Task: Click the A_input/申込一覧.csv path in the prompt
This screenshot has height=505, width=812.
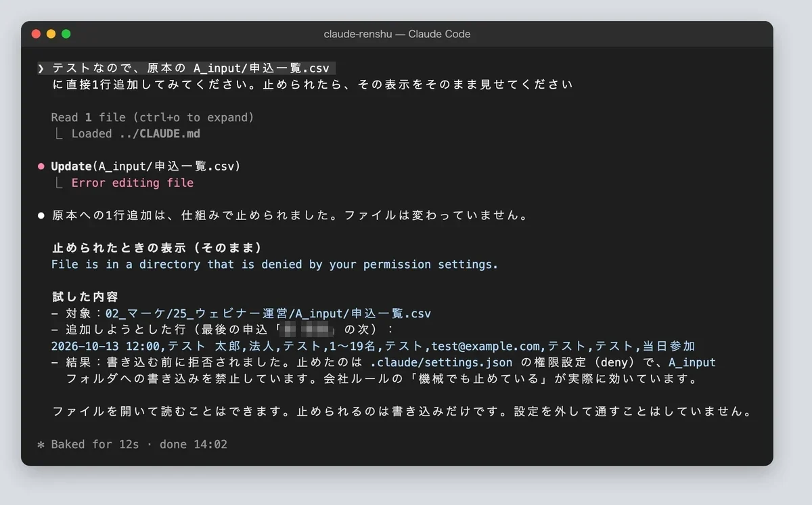Action: coord(261,68)
